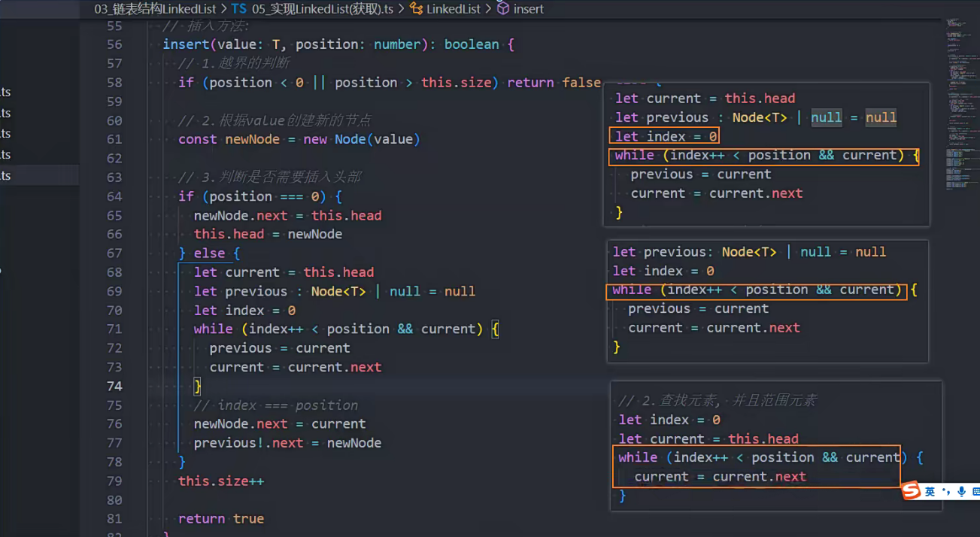Click line number 56 in the gutter
This screenshot has height=537, width=980.
(114, 44)
